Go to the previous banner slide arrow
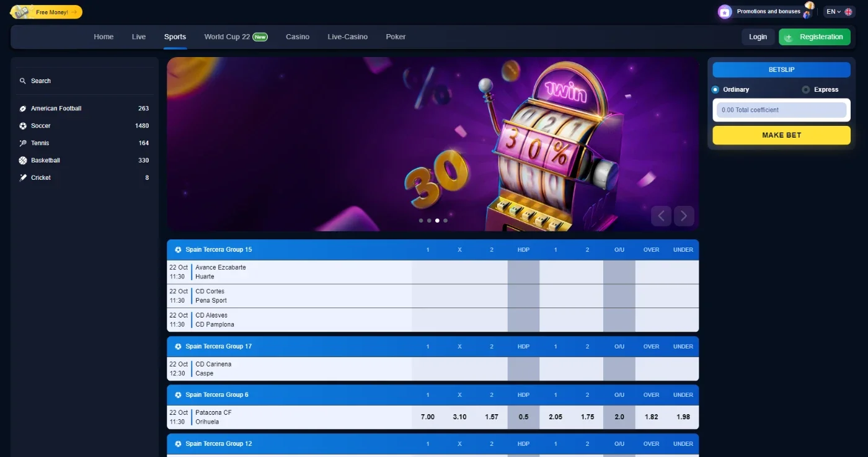 pyautogui.click(x=661, y=216)
